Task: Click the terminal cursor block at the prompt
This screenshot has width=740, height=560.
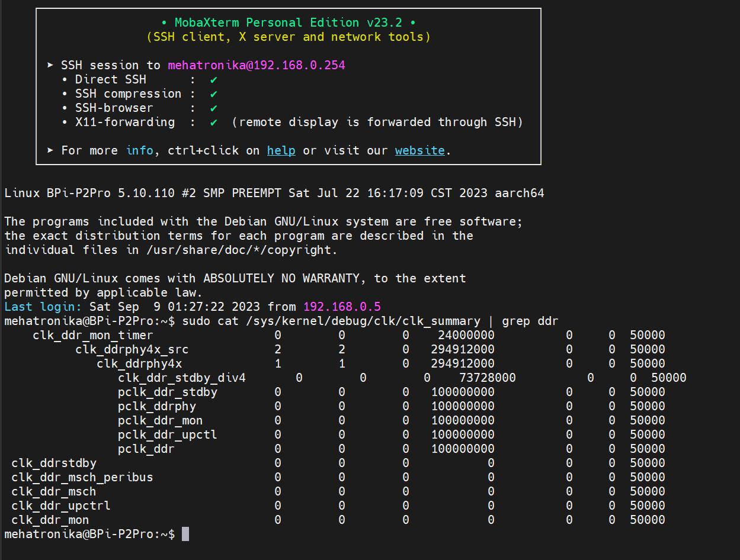Action: pos(185,534)
